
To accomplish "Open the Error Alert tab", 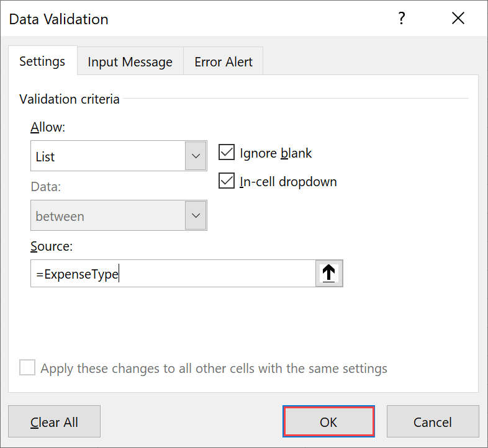I will click(224, 61).
